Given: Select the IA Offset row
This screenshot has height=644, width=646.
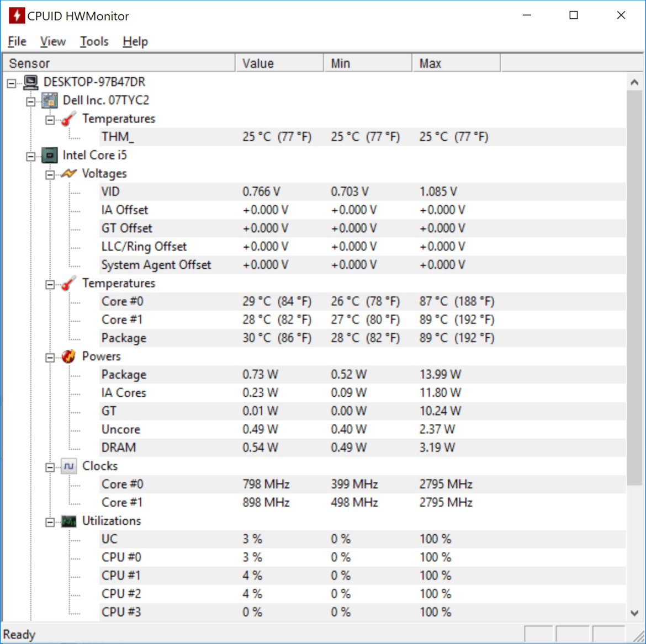Looking at the screenshot, I should pyautogui.click(x=363, y=210).
